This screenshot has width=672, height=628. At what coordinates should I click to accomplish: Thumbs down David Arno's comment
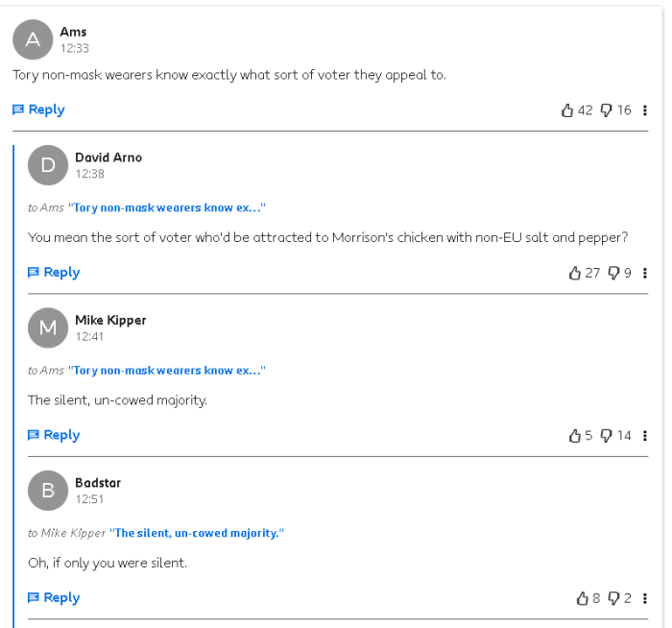tap(613, 273)
